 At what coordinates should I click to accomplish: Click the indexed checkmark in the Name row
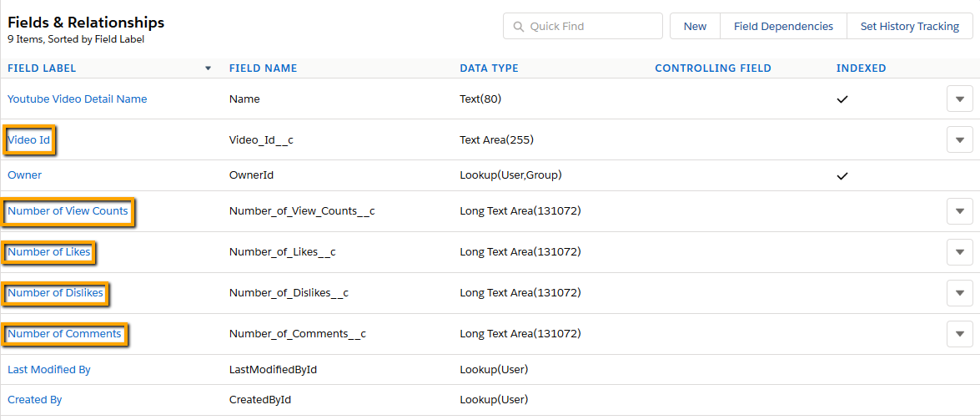(x=842, y=99)
